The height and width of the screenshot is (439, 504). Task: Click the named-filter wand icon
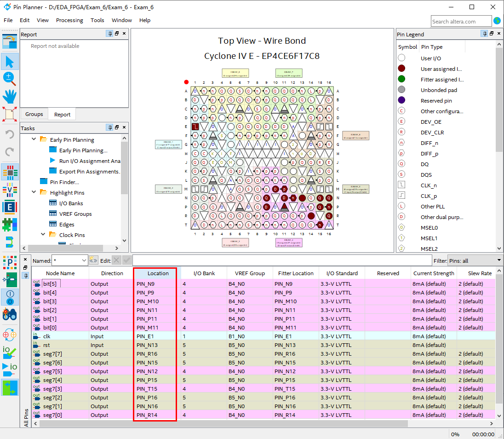93,260
